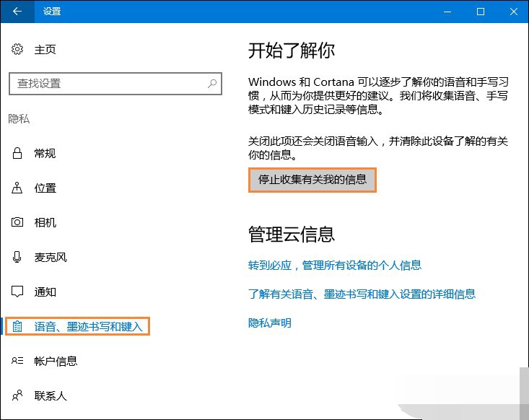This screenshot has width=529, height=420.
Task: Select the 位置 location pin icon
Action: 17,188
